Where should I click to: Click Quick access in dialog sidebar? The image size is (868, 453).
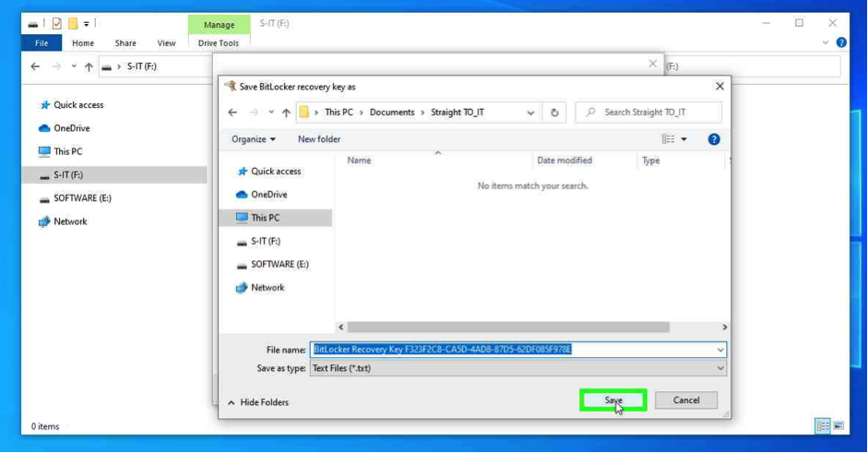275,172
